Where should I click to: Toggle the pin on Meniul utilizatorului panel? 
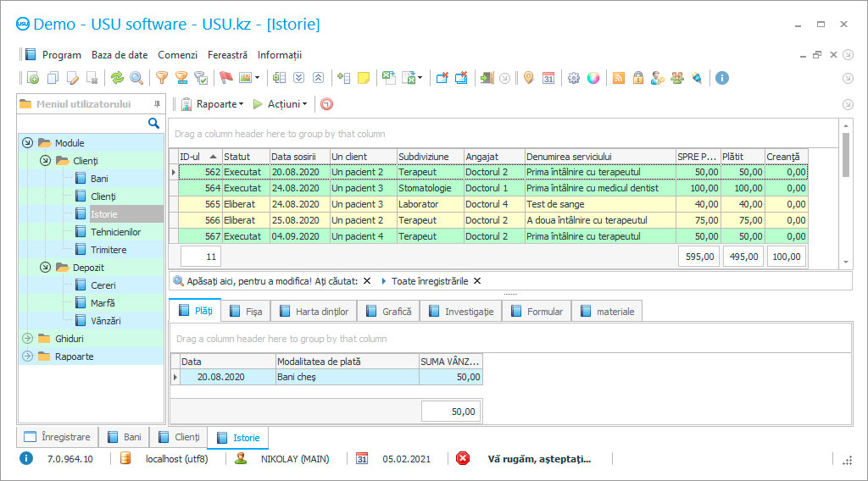[x=157, y=104]
